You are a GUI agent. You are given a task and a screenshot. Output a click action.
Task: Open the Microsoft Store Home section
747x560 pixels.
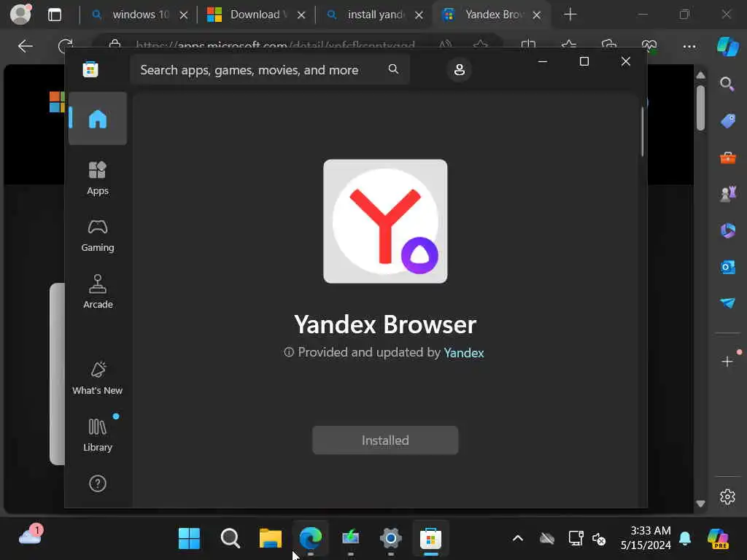click(x=98, y=119)
